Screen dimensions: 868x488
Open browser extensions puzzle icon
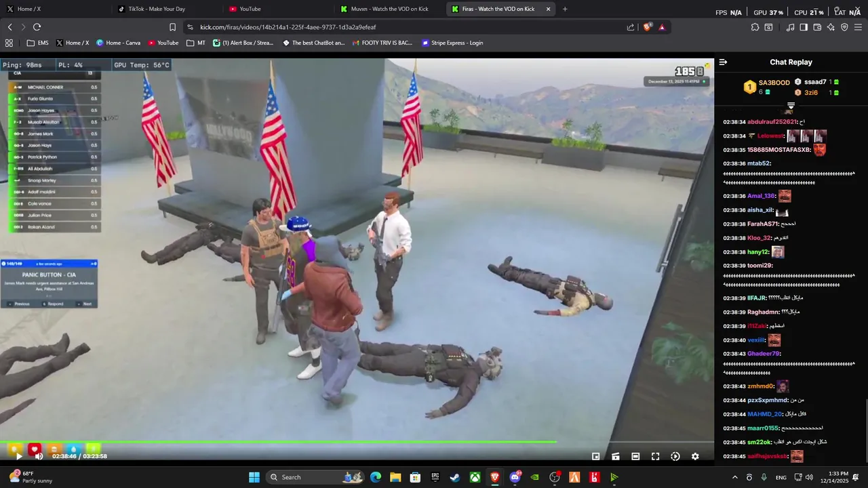[x=755, y=27]
